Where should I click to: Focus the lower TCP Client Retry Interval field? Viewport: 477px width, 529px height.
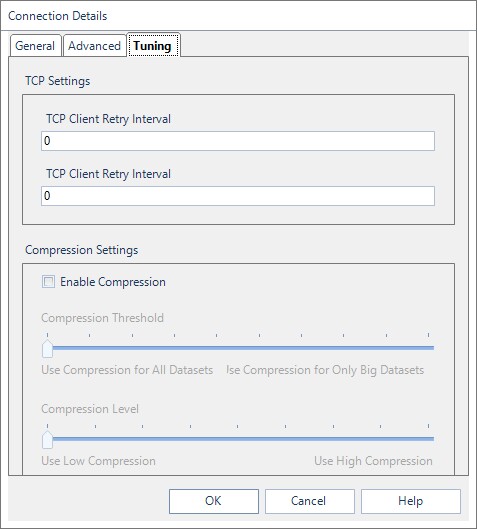(x=238, y=196)
